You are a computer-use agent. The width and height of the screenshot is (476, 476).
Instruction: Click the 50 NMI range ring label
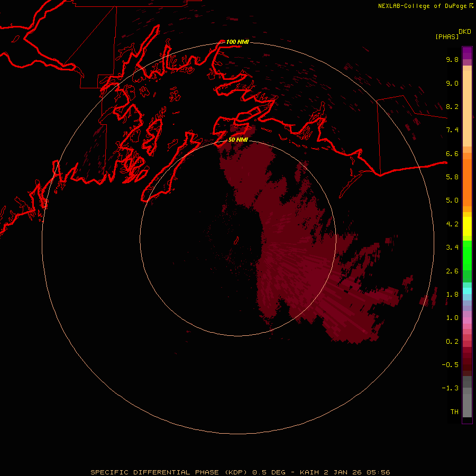pos(238,140)
